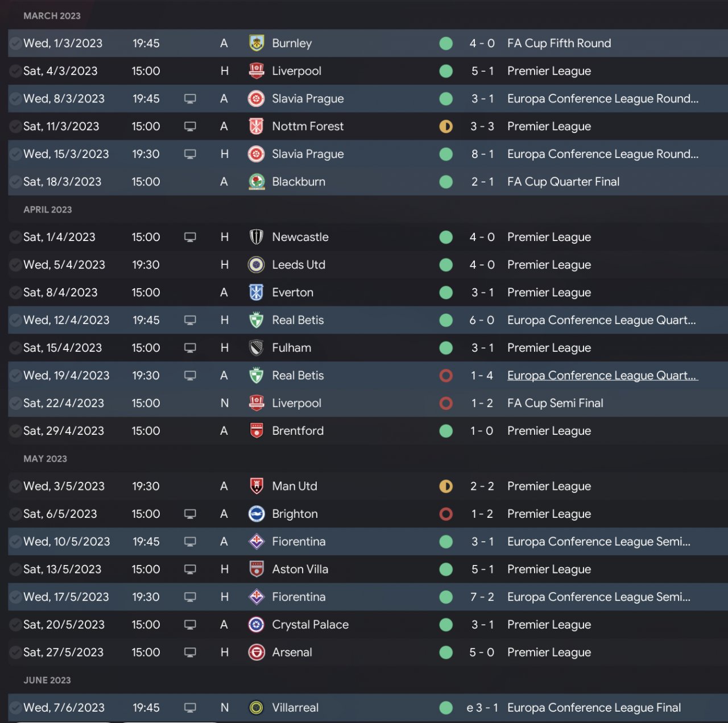Open the FA Cup Semi Final competition link

click(555, 403)
